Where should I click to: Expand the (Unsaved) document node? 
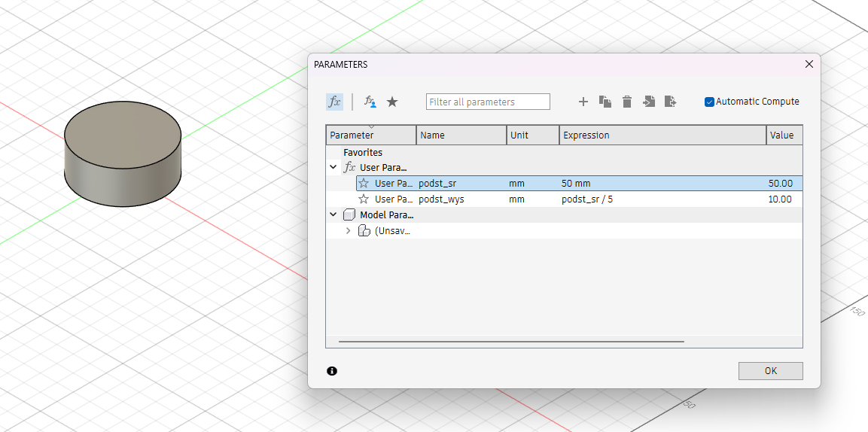coord(348,231)
